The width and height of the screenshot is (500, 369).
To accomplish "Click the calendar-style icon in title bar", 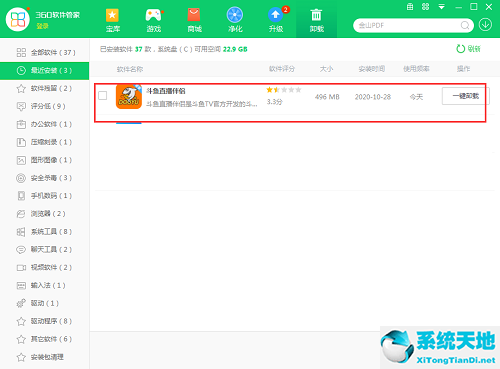I will coord(410,7).
